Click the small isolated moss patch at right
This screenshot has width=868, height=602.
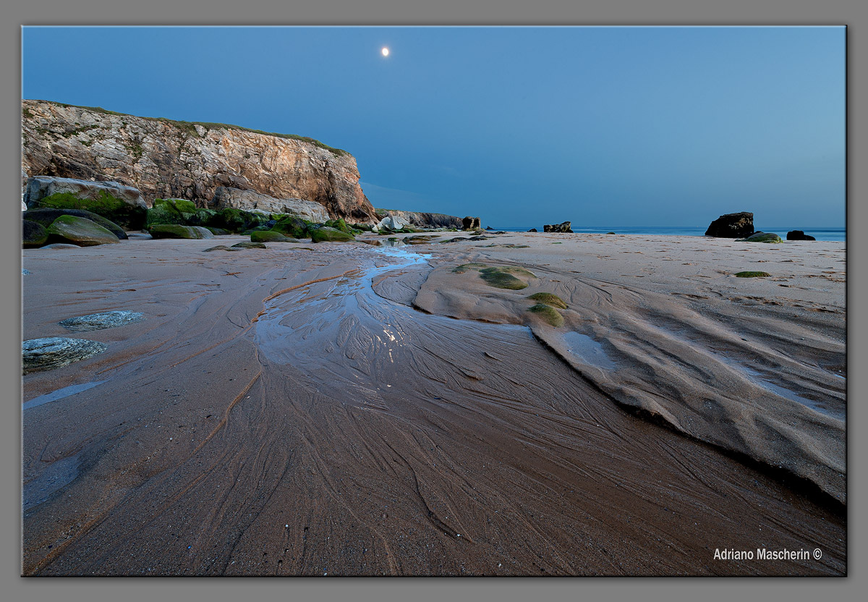pos(752,274)
